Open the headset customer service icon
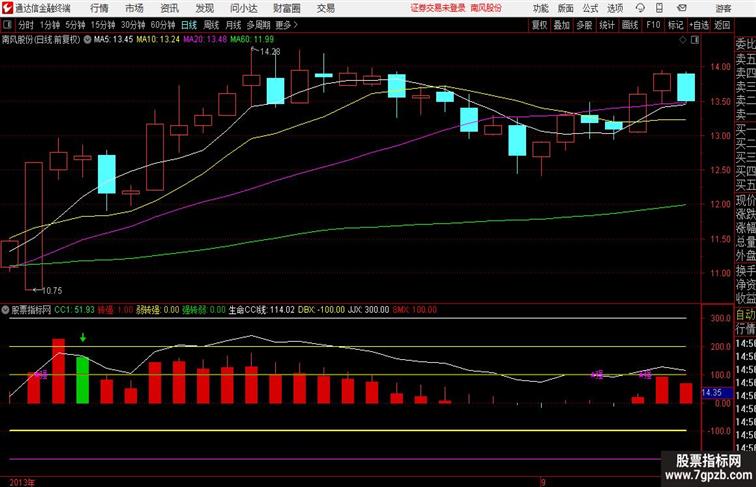Viewport: 756px width, 487px height. (x=640, y=8)
